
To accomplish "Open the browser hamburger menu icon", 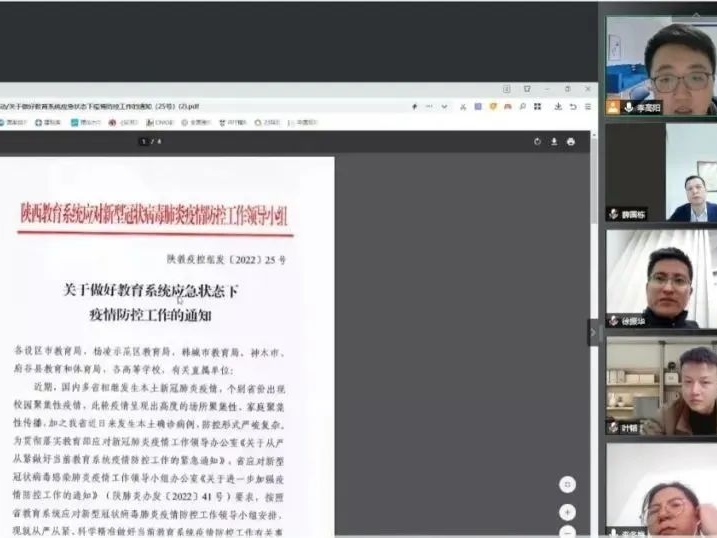I will coord(588,107).
